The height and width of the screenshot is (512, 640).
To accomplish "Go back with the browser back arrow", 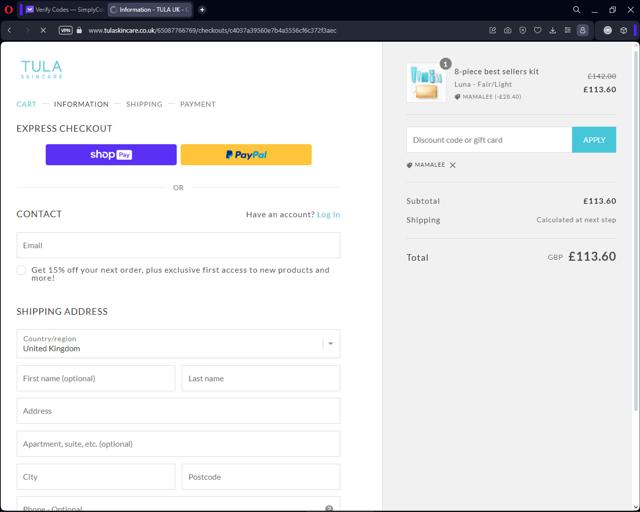I will (10, 30).
